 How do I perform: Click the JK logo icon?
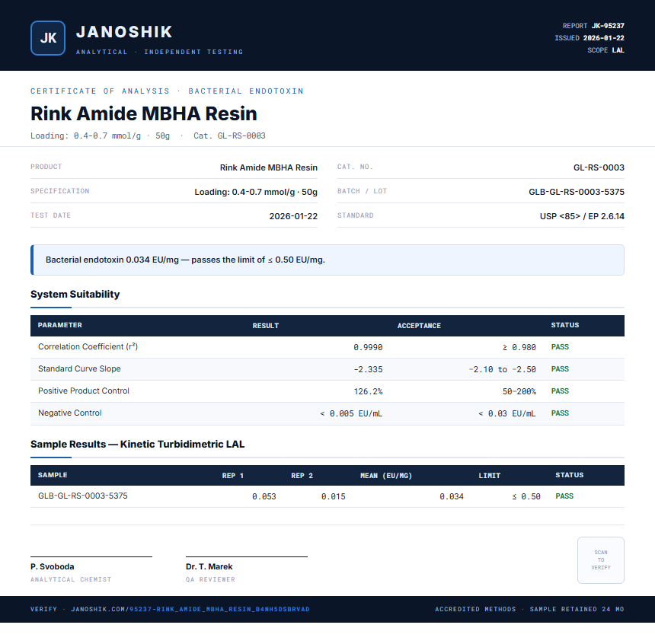48,38
